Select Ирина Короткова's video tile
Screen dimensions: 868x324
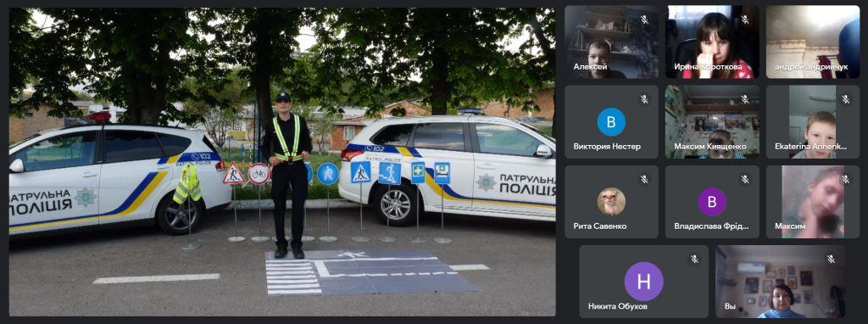pos(712,42)
